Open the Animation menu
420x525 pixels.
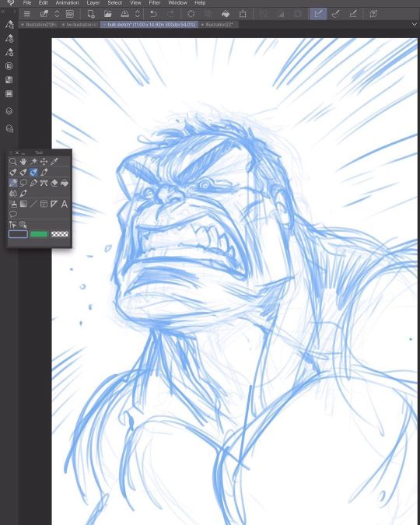68,2
